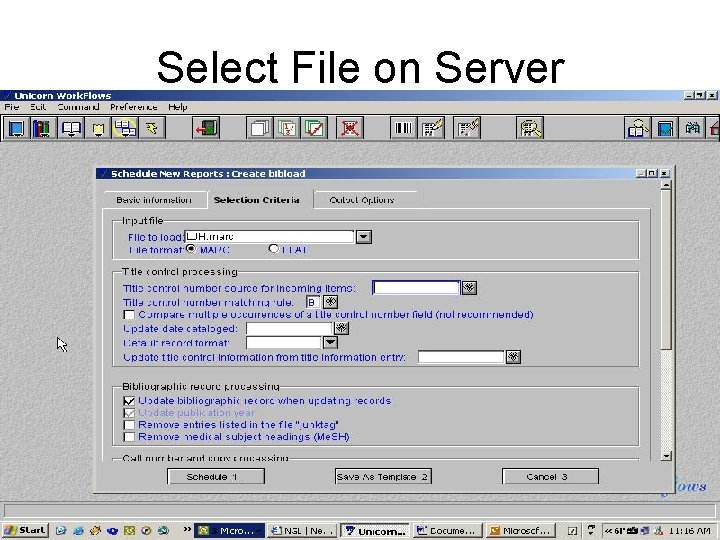Click the Default record format combo field
This screenshot has width=720, height=540.
(x=284, y=343)
